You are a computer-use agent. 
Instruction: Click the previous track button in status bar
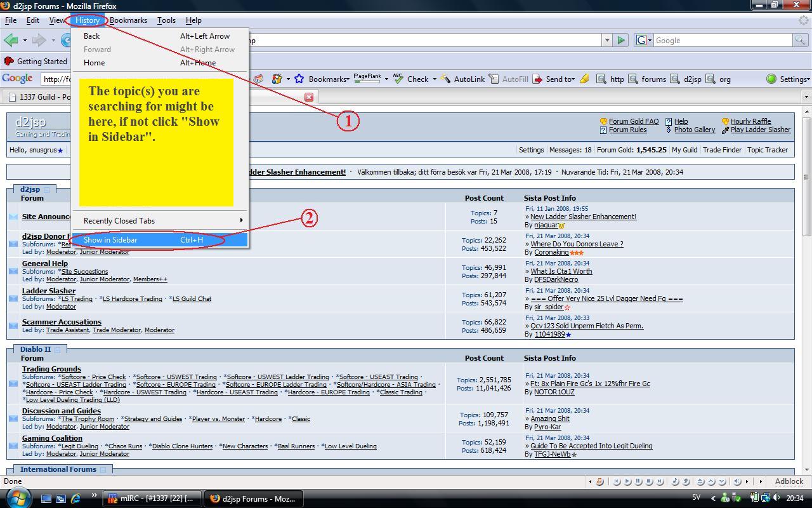point(617,481)
